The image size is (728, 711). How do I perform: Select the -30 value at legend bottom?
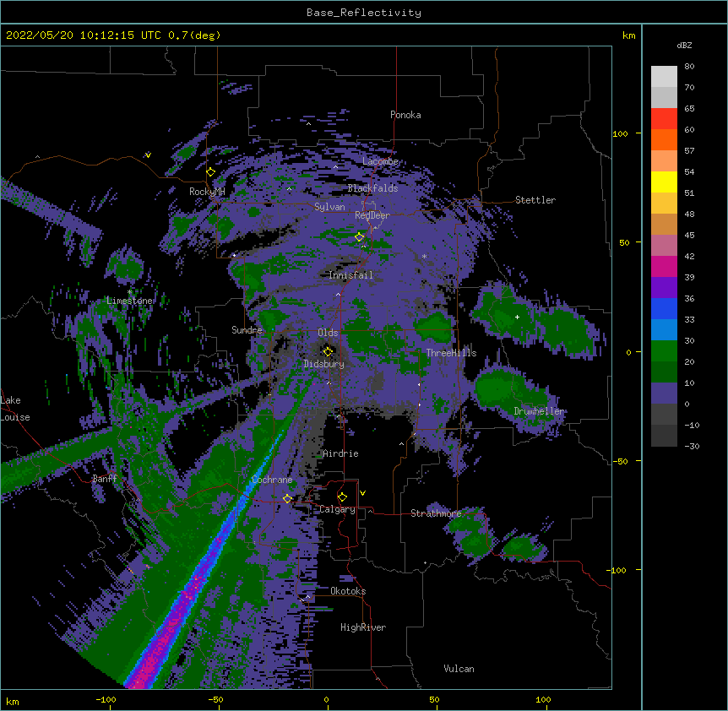692,446
